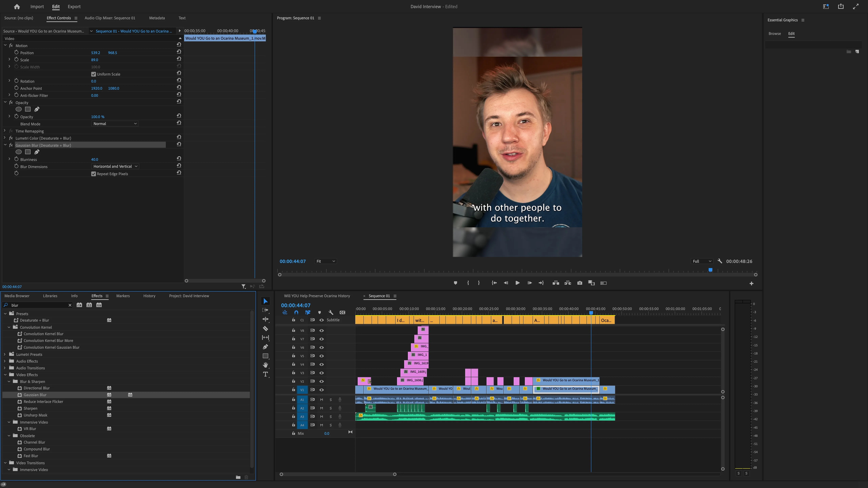
Task: Open the Blur Dimensions dropdown
Action: click(x=115, y=166)
